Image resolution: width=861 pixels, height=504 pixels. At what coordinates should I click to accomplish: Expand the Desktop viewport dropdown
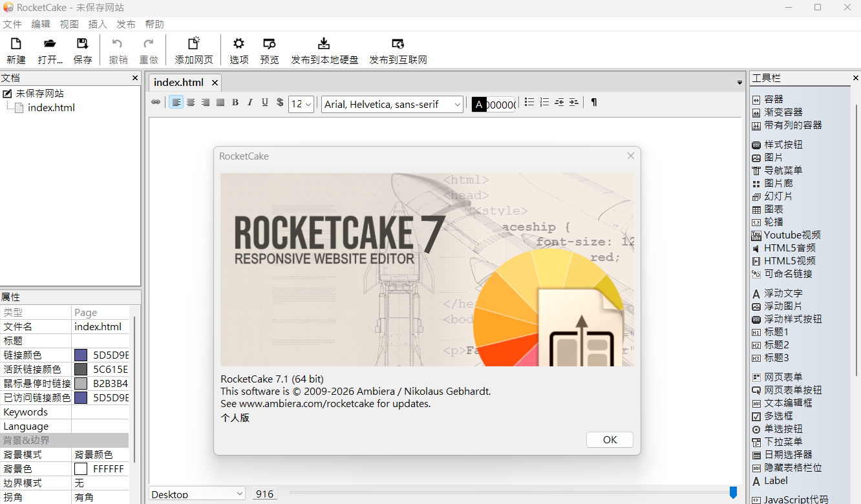coord(197,494)
